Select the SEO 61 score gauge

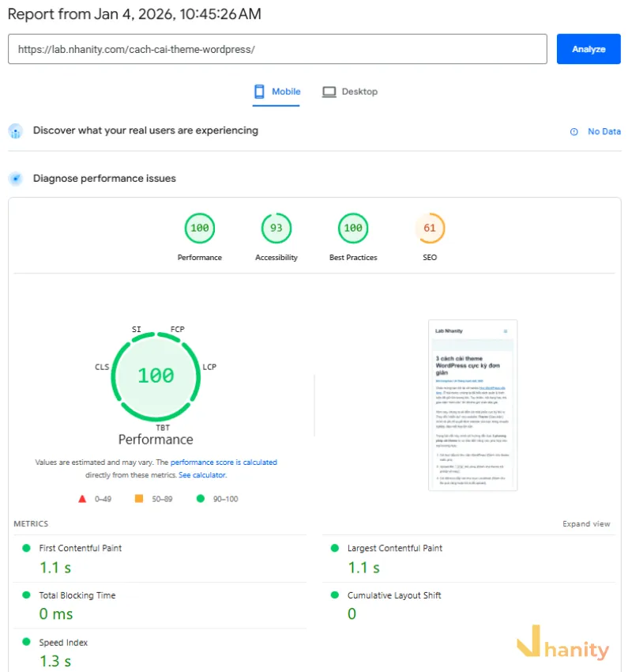430,228
